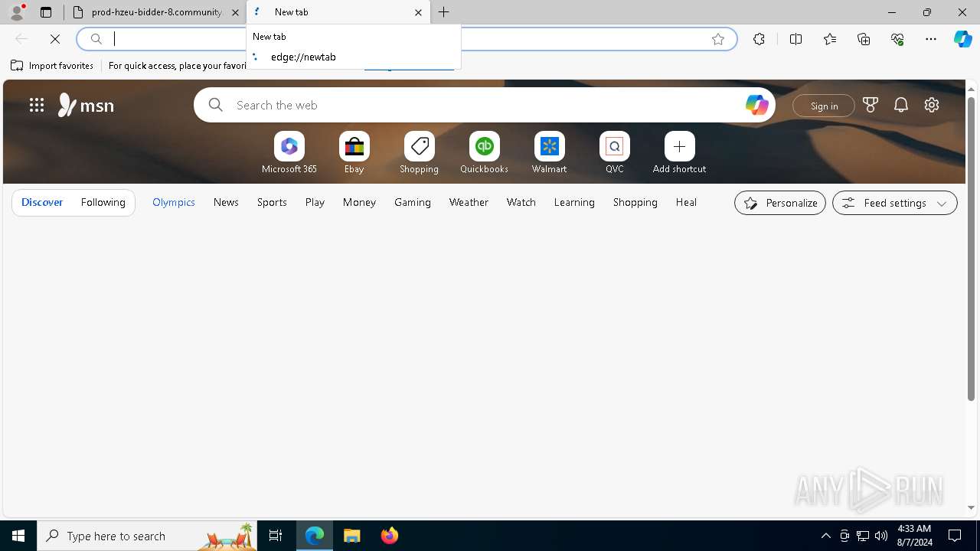Open the volume control in tray
The image size is (980, 551).
pyautogui.click(x=880, y=536)
